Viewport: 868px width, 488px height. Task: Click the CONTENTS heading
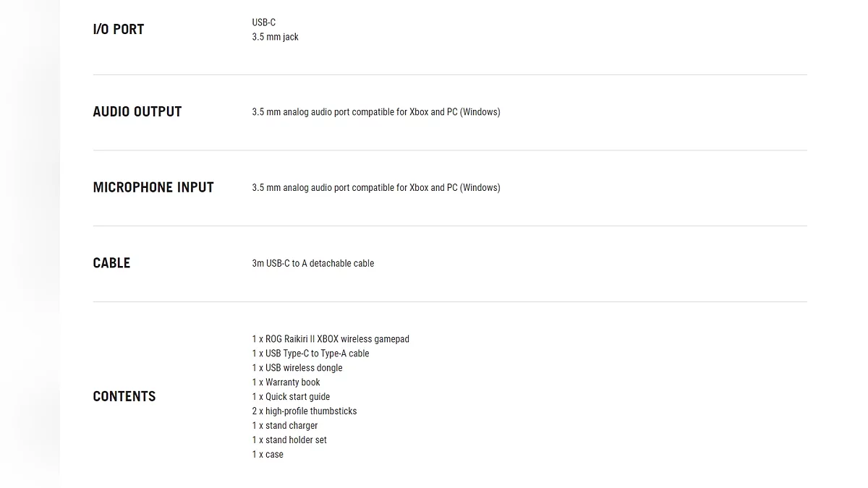(x=124, y=397)
